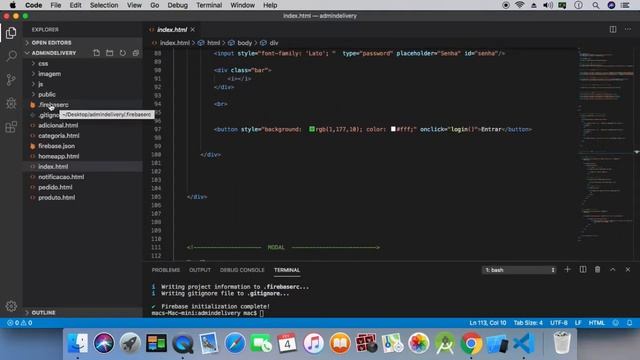Open produto.html in the Explorer
The height and width of the screenshot is (360, 640).
(x=56, y=198)
